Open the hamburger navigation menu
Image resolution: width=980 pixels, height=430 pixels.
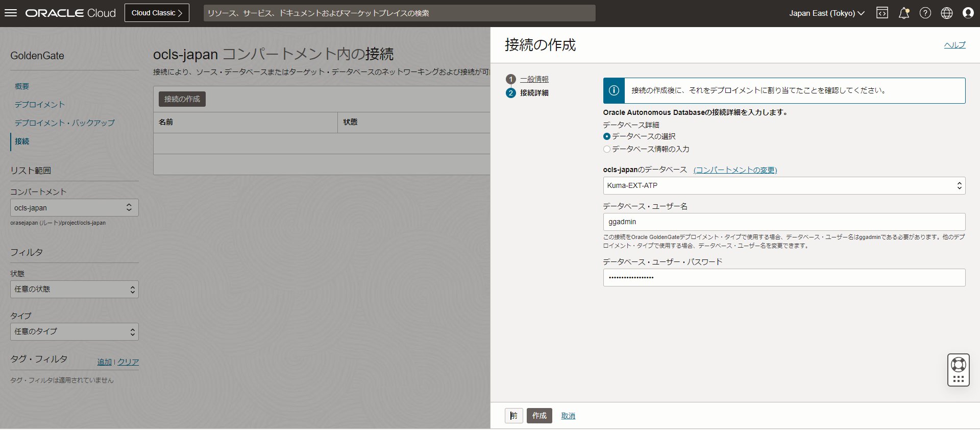pos(11,13)
